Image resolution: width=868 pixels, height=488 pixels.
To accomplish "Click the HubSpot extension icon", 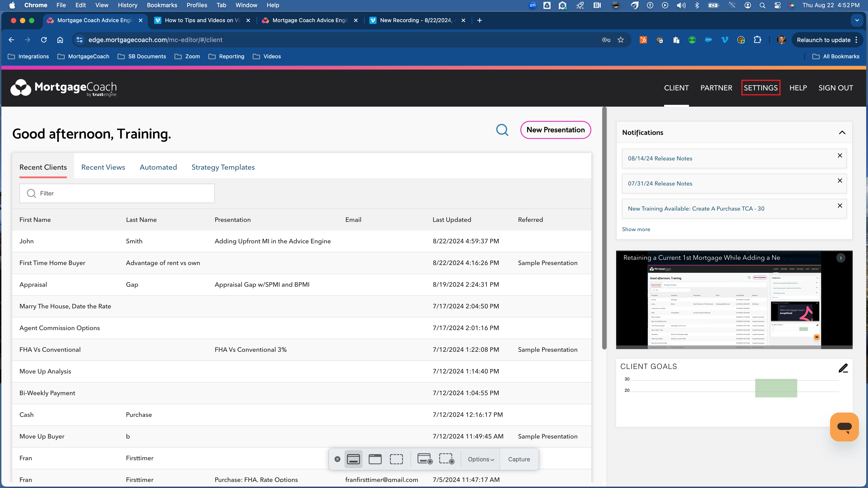I will (643, 40).
